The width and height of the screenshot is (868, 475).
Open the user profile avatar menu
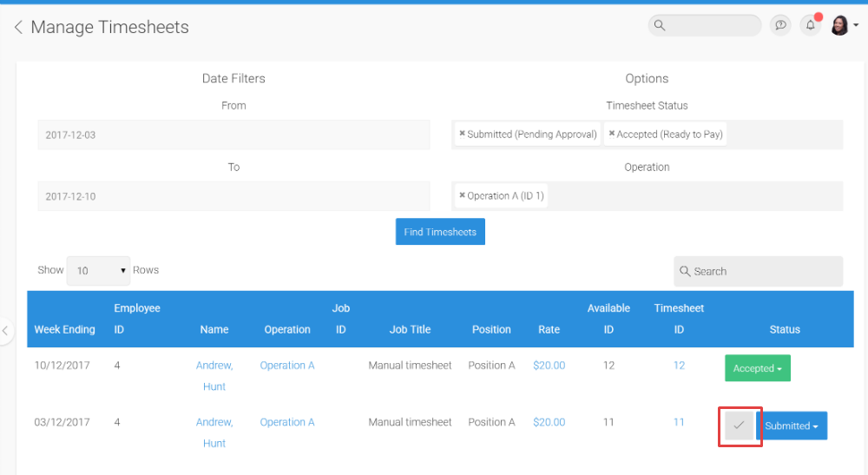click(843, 25)
